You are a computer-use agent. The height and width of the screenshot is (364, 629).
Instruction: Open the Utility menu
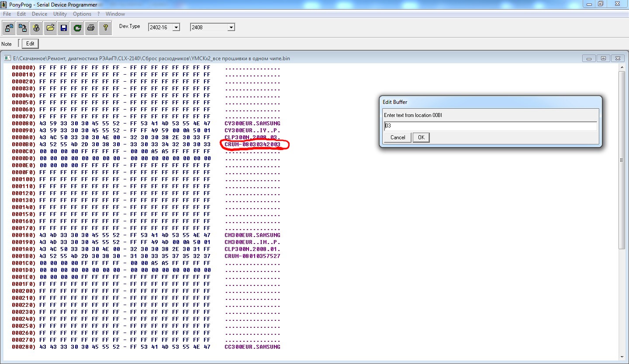60,14
